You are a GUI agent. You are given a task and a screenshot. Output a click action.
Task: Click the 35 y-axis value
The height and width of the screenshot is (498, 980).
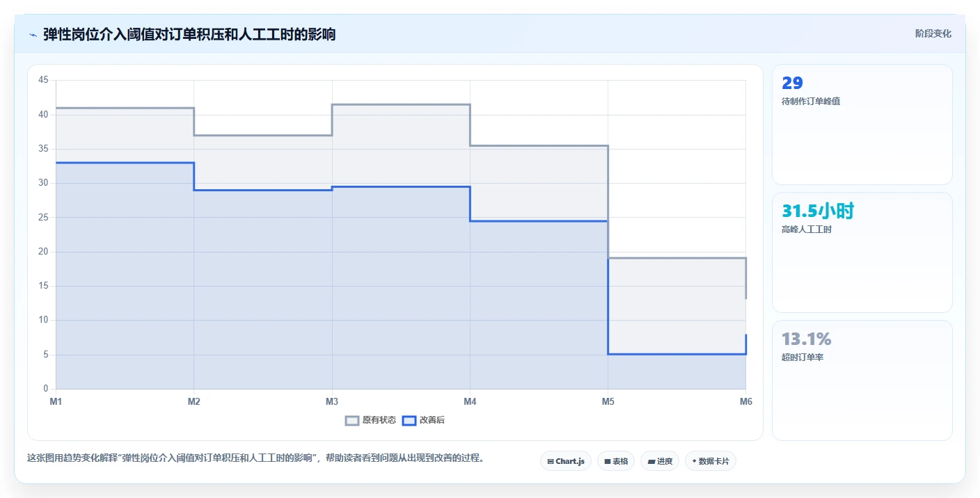(x=43, y=149)
